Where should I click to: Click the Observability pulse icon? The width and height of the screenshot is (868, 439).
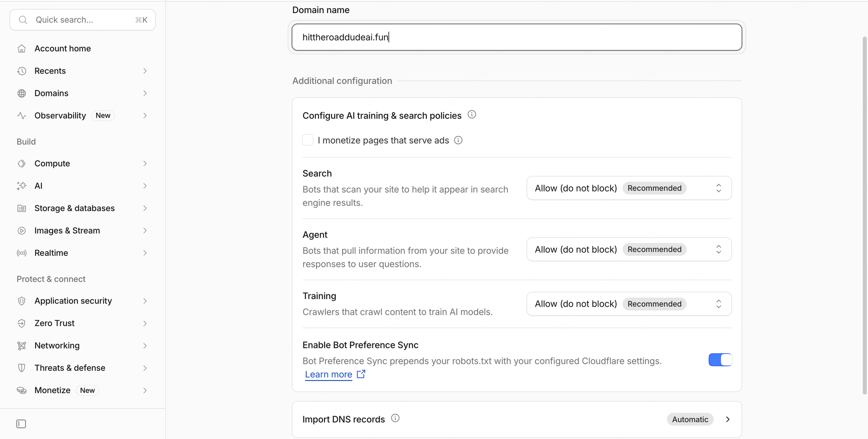[22, 116]
